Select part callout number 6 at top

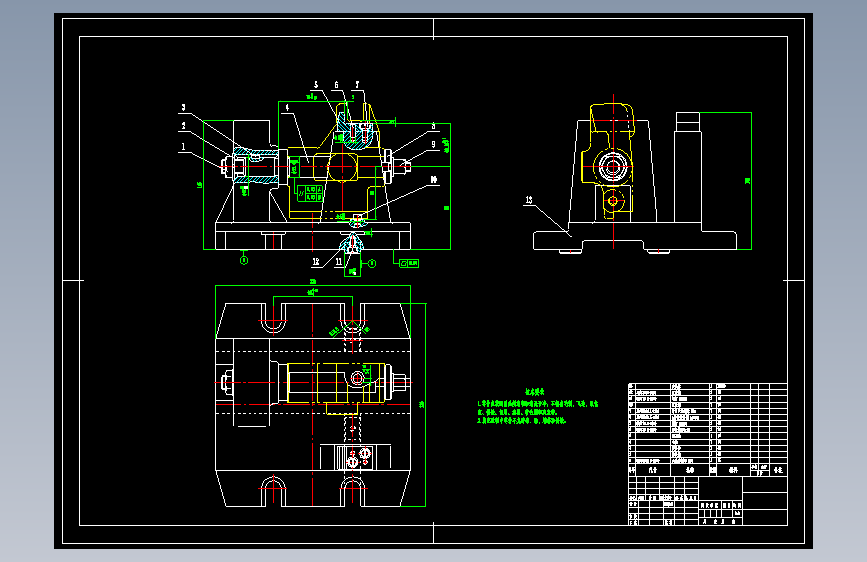click(336, 85)
